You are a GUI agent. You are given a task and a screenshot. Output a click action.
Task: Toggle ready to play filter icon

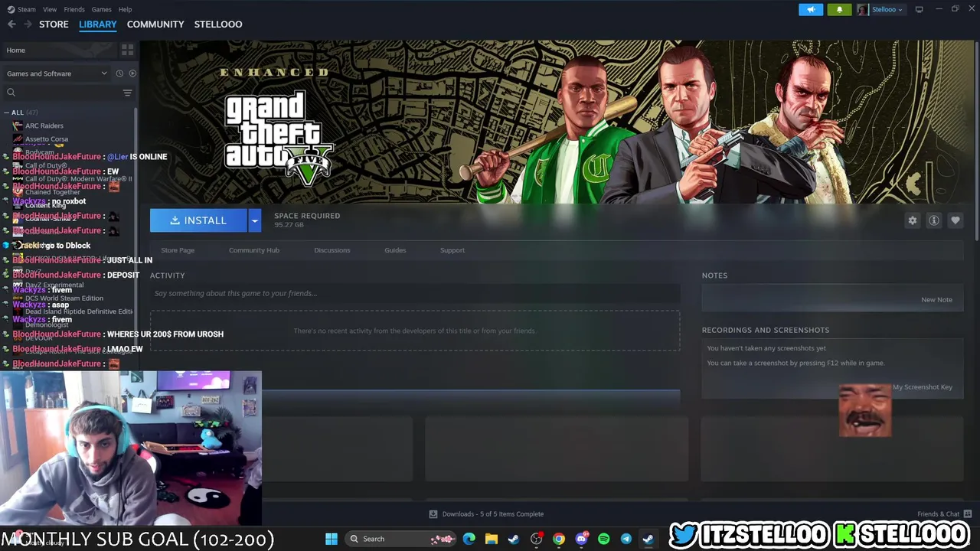point(132,73)
